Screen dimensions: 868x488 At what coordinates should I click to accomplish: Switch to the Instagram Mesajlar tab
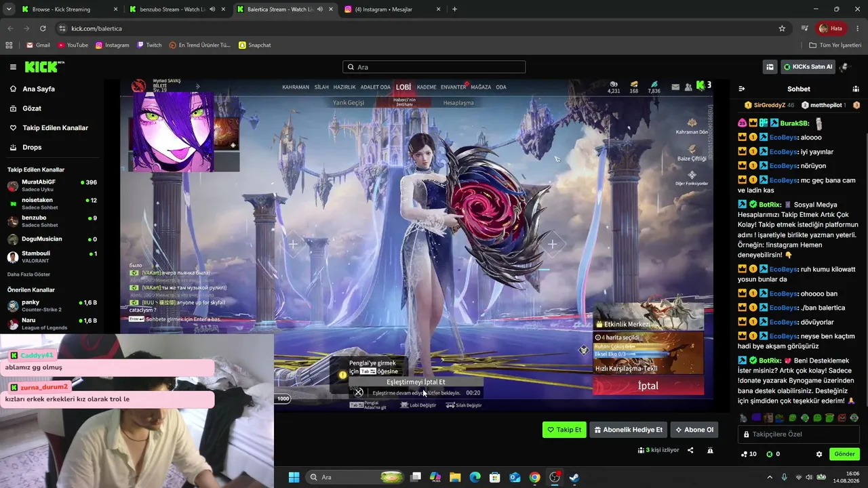click(393, 9)
